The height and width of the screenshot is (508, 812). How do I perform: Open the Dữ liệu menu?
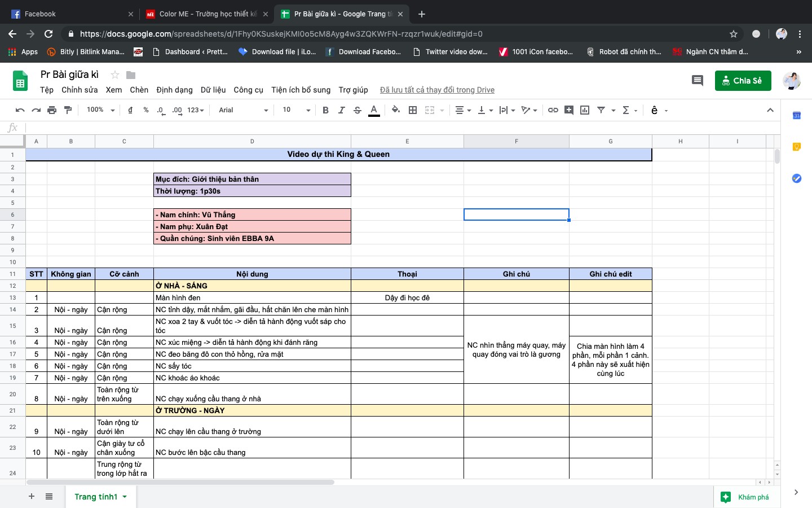pyautogui.click(x=213, y=90)
